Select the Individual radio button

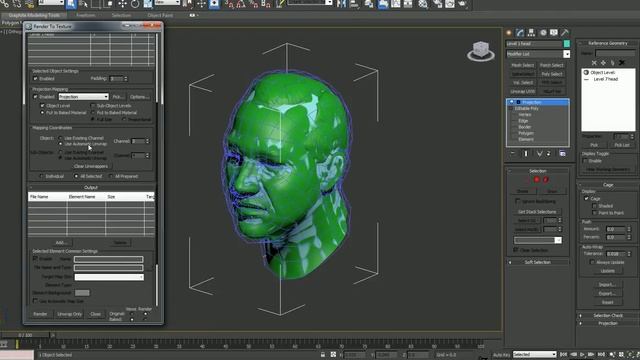[x=41, y=176]
